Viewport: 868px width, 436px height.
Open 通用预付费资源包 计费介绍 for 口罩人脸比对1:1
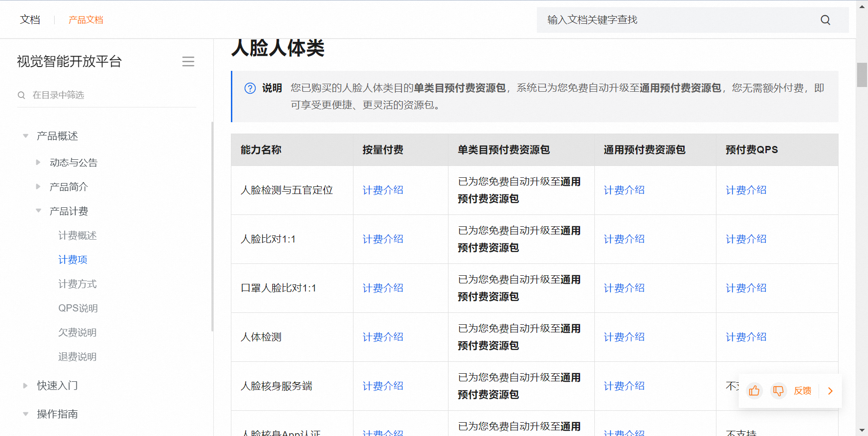pyautogui.click(x=624, y=288)
